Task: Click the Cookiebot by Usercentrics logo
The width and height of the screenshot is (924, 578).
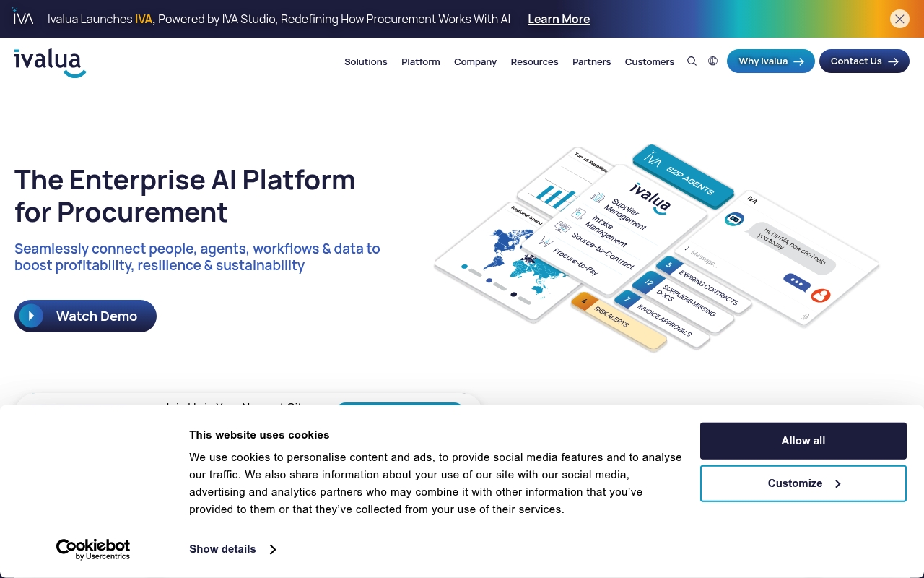Action: point(93,549)
